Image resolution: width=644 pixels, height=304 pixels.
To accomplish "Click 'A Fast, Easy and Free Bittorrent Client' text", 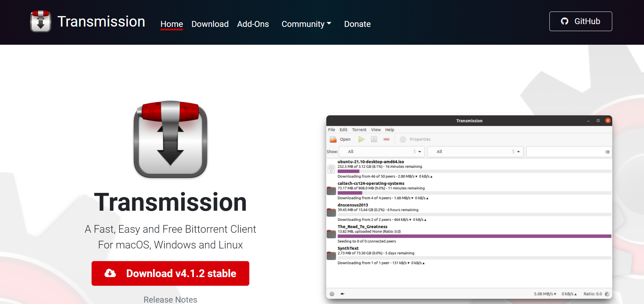I will coord(170,229).
